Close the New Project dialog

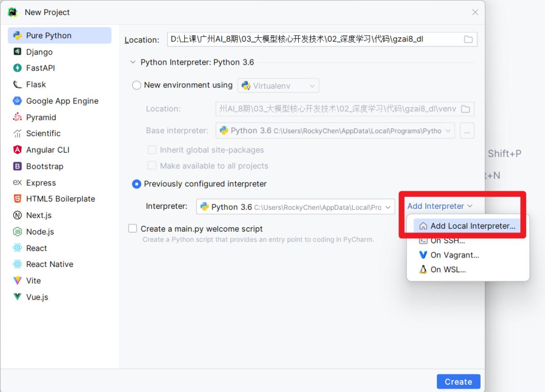click(x=475, y=12)
